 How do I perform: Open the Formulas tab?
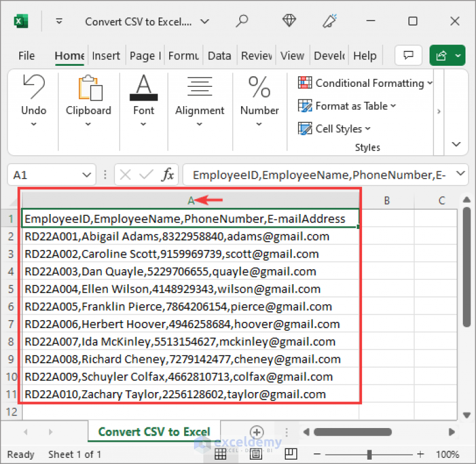pyautogui.click(x=183, y=56)
